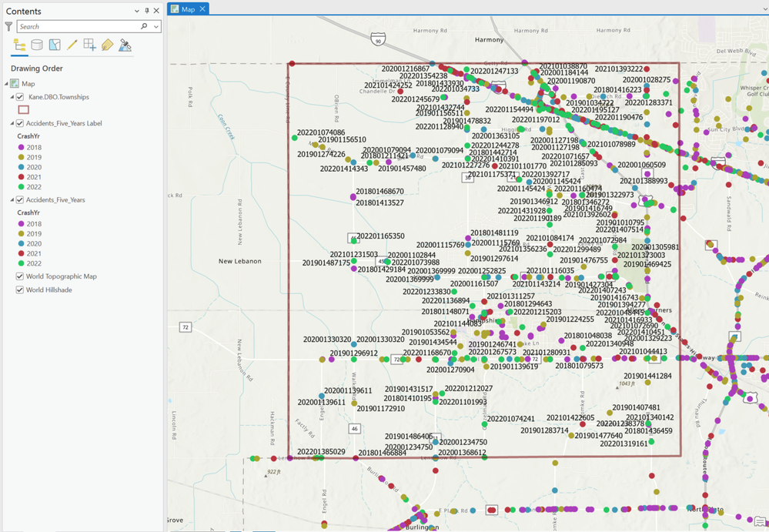Click the Route 72 shield west of township
Image resolution: width=769 pixels, height=532 pixels.
pyautogui.click(x=185, y=327)
